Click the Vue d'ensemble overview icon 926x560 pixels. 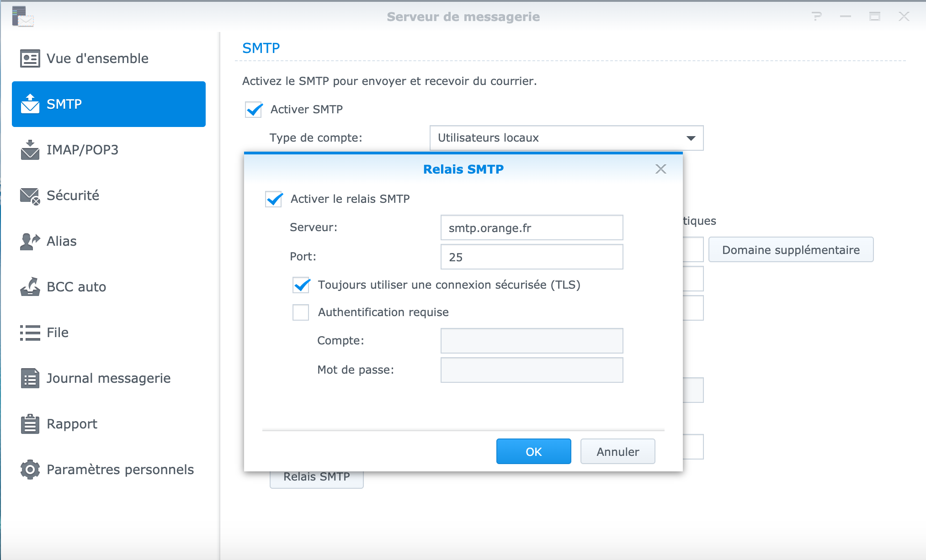[x=30, y=58]
